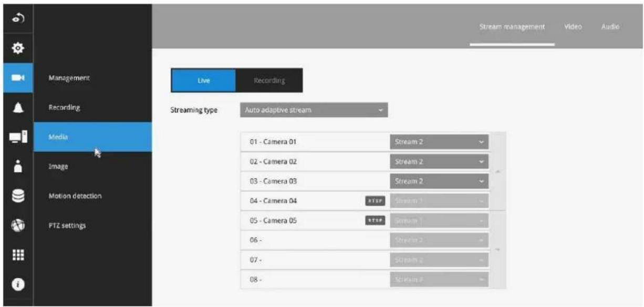Switch to the Audio tab
This screenshot has height=307, width=644.
[610, 27]
